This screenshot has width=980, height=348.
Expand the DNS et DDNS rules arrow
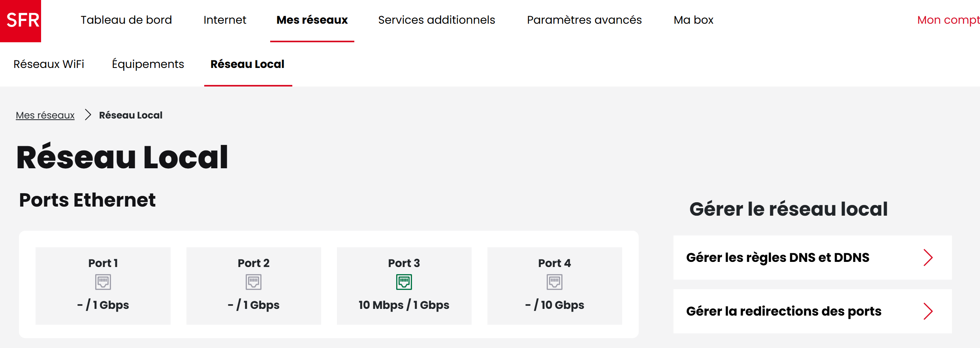[x=928, y=258]
